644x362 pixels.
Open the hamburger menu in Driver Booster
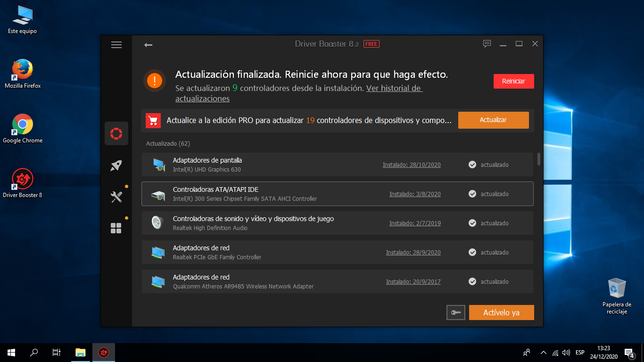(116, 45)
